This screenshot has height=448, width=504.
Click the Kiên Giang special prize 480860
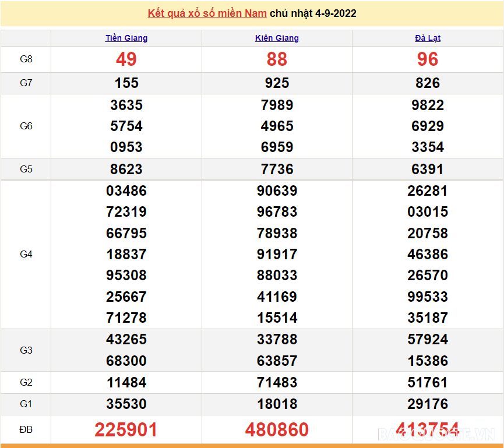[x=277, y=430]
